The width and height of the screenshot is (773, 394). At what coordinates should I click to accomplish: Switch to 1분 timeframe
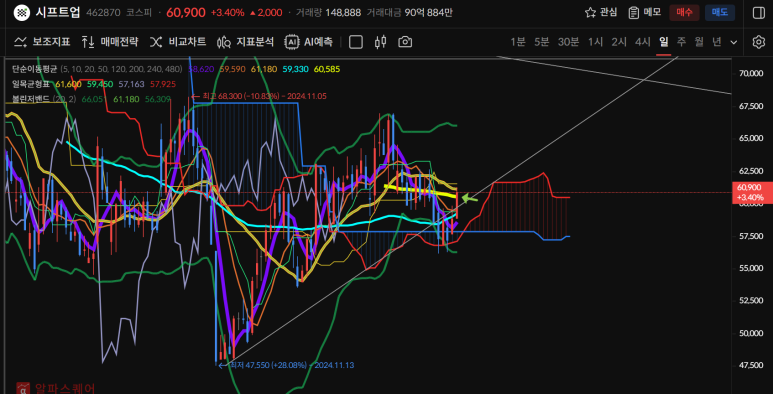click(x=518, y=42)
